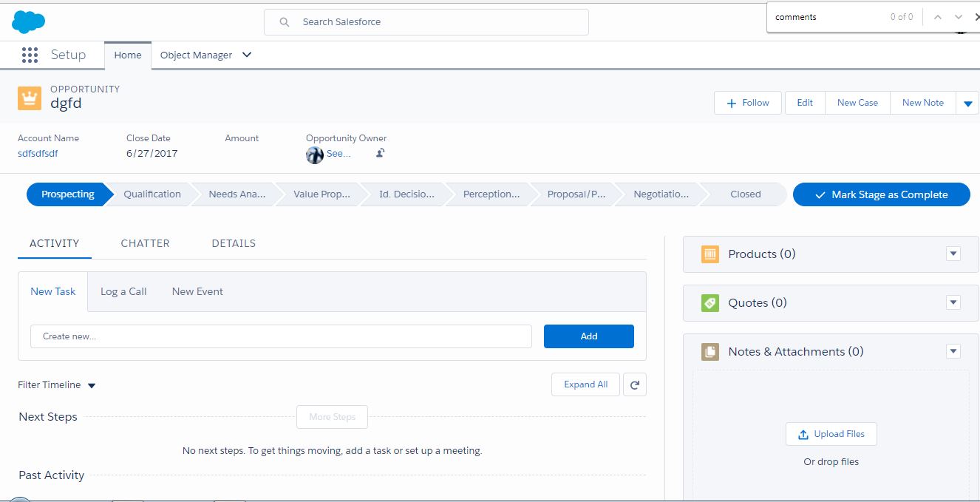The image size is (980, 502).
Task: Click the next arrow in the comments find bar
Action: [958, 16]
